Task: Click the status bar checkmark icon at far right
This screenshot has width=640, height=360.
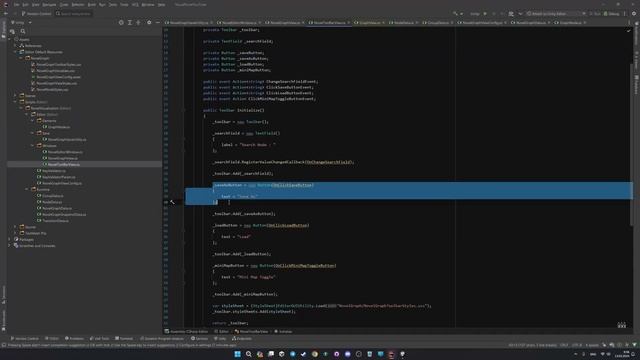Action: (x=634, y=345)
